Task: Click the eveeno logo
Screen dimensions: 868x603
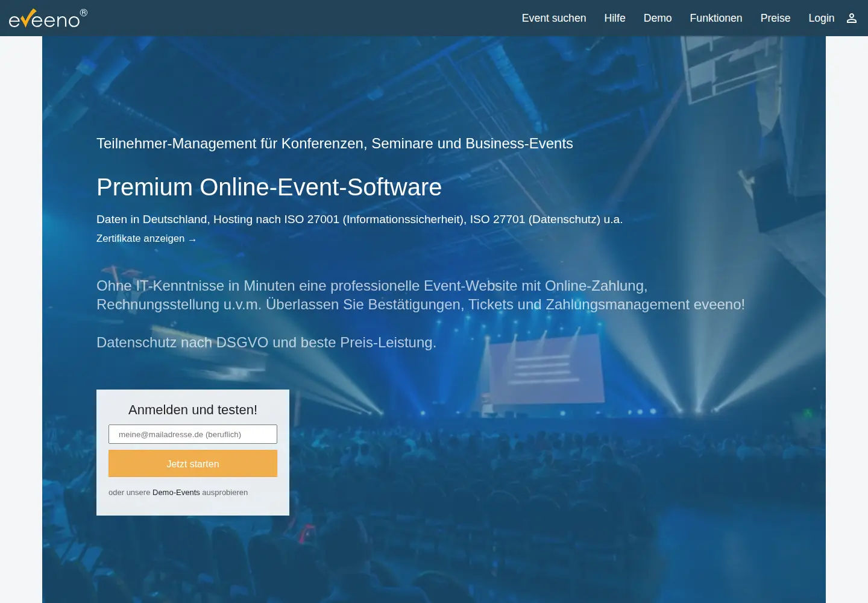Action: click(x=48, y=18)
